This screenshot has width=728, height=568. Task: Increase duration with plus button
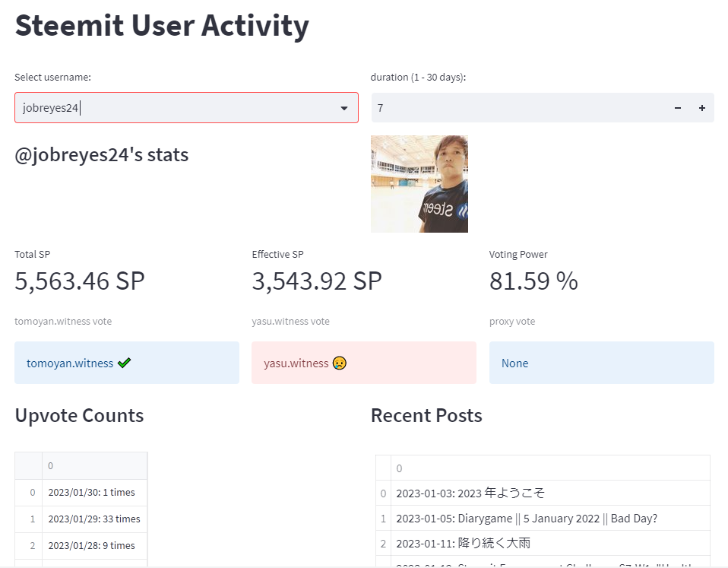(x=701, y=109)
